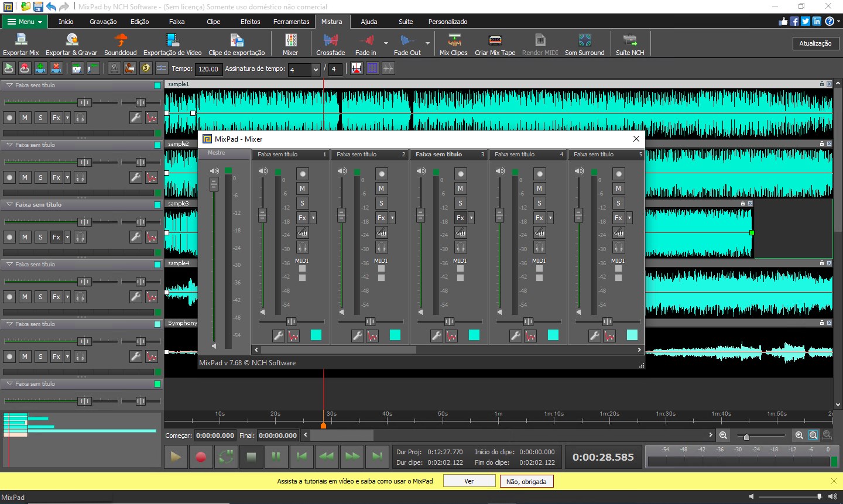The height and width of the screenshot is (504, 843).
Task: Click inside the Tempo input field
Action: [208, 69]
